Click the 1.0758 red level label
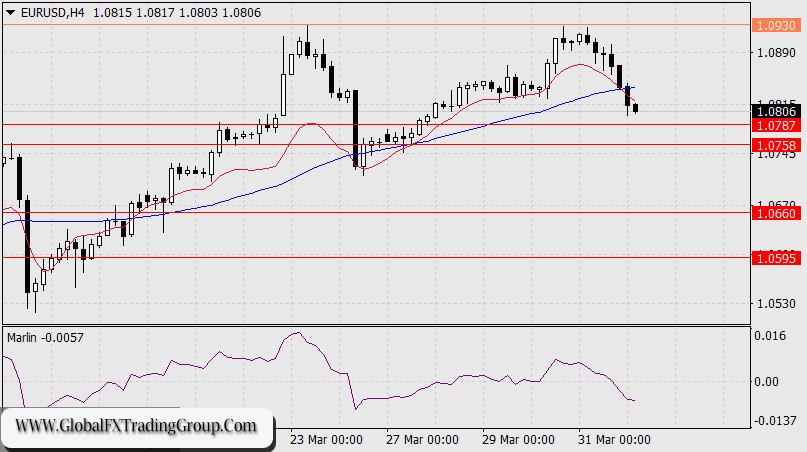This screenshot has width=807, height=452. (776, 145)
